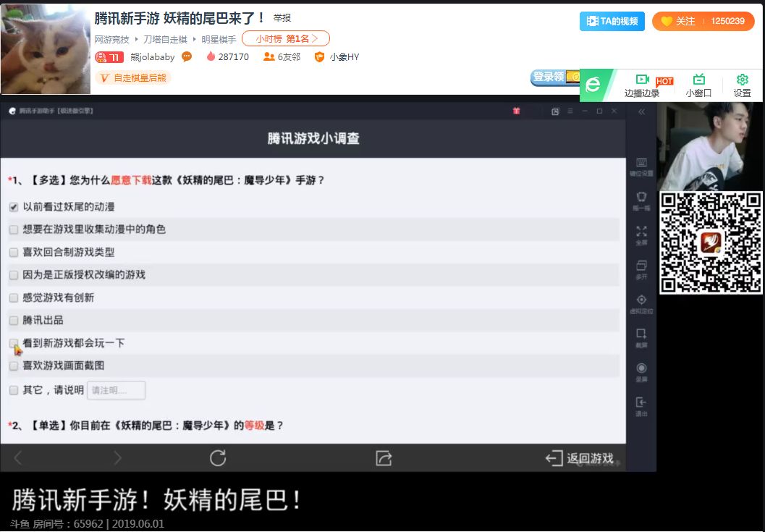The height and width of the screenshot is (532, 765).
Task: Click the exit (退出) sidebar icon
Action: point(641,406)
